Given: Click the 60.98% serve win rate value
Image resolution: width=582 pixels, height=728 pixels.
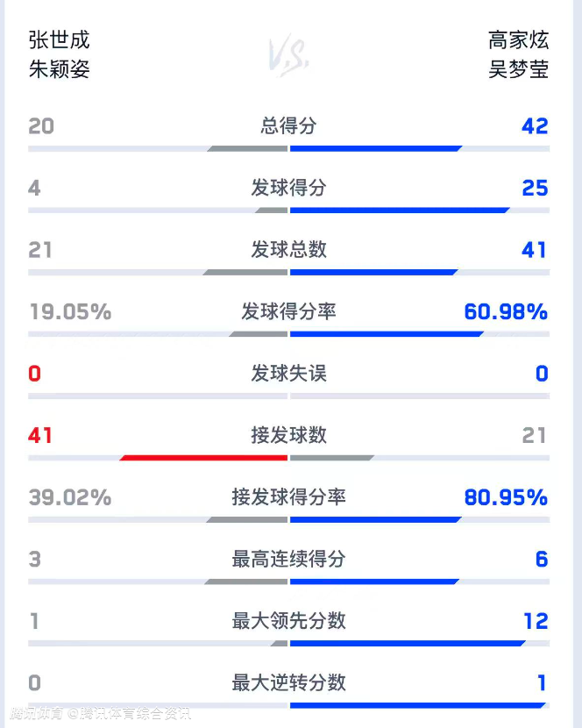Looking at the screenshot, I should pyautogui.click(x=506, y=311).
